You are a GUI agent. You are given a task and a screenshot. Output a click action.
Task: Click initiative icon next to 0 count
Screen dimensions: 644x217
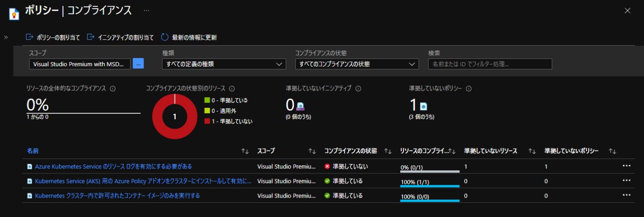300,106
